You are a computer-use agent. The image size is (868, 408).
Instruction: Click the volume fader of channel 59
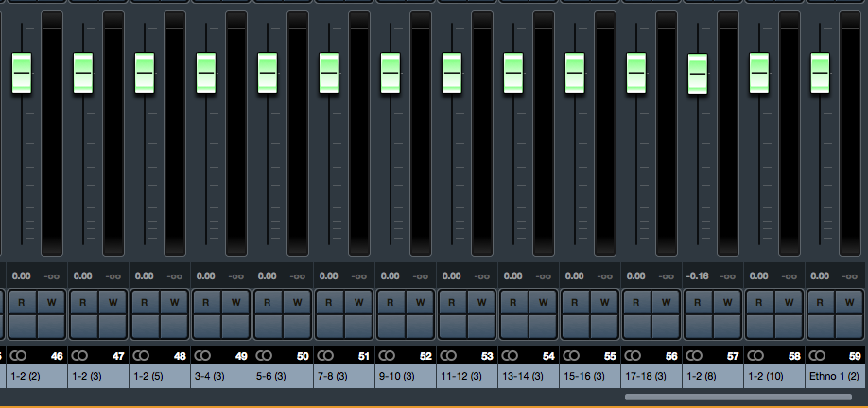821,73
